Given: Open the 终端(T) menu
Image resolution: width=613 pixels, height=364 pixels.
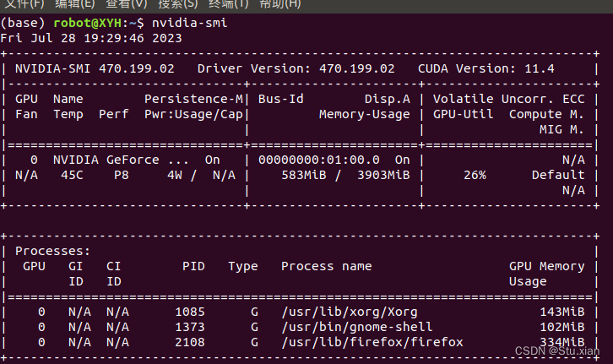Looking at the screenshot, I should (228, 4).
